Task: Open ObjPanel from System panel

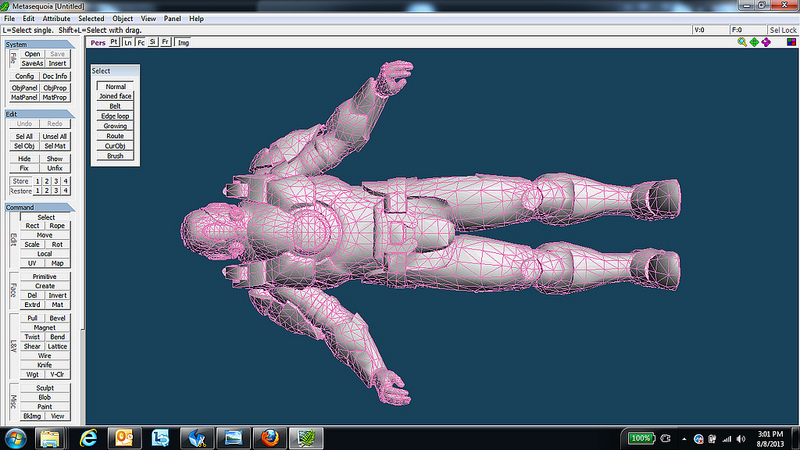Action: pos(24,88)
